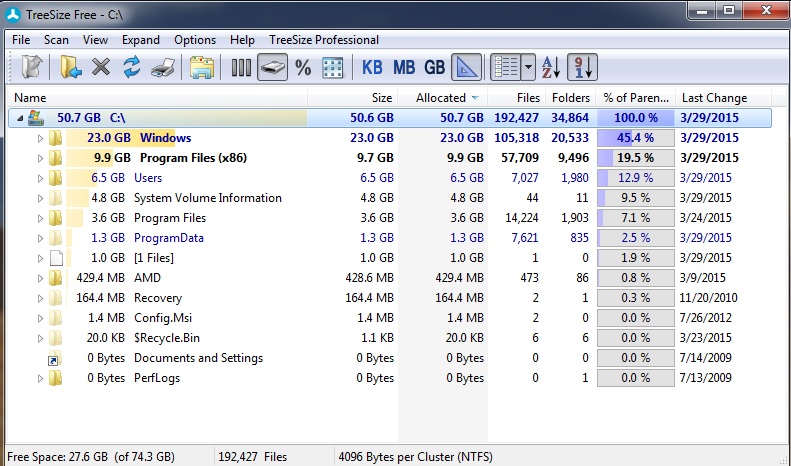This screenshot has height=466, width=791.
Task: Click the sort by size 9-1 icon
Action: pyautogui.click(x=585, y=68)
